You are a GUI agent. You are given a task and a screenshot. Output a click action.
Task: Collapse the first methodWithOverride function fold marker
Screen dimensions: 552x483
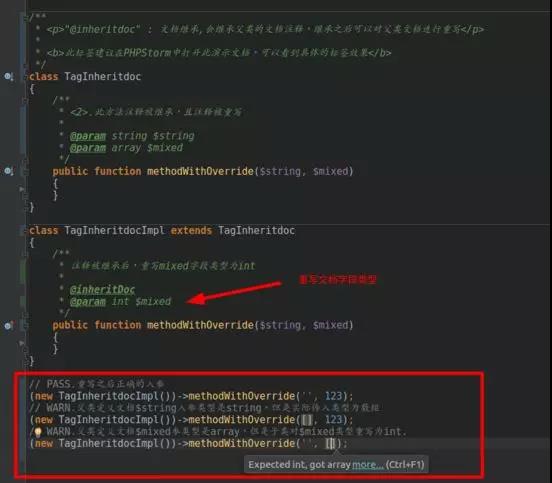(25, 171)
